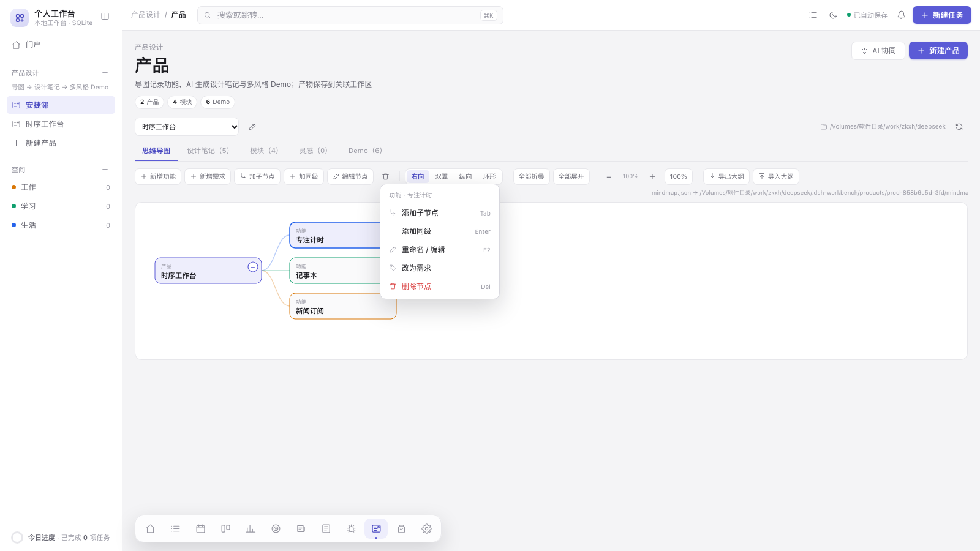Click the 新建任务 button

[942, 15]
